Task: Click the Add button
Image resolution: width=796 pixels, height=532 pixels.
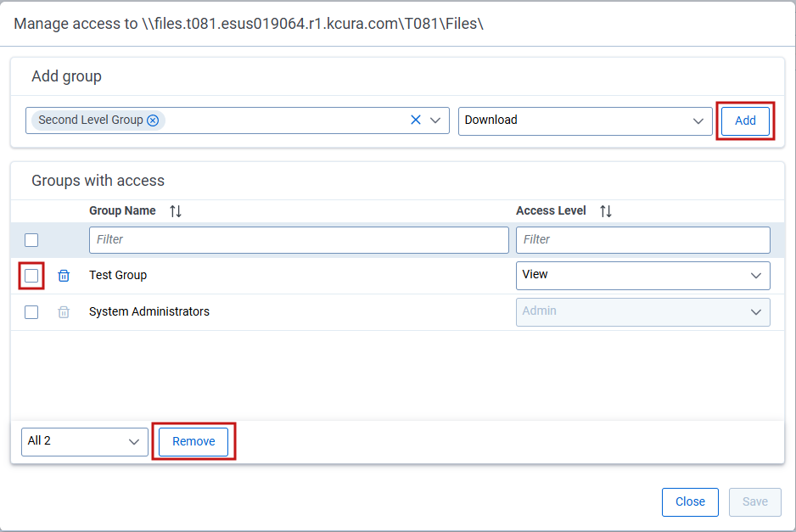Action: point(744,120)
